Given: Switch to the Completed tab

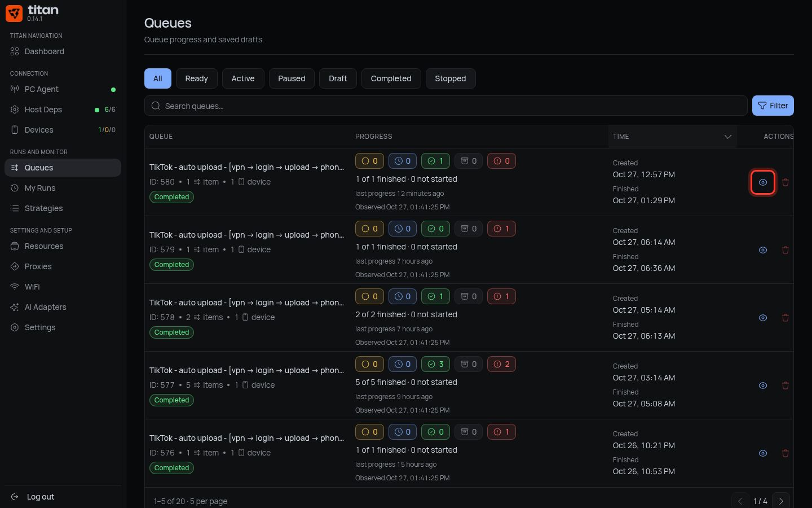Looking at the screenshot, I should (391, 78).
